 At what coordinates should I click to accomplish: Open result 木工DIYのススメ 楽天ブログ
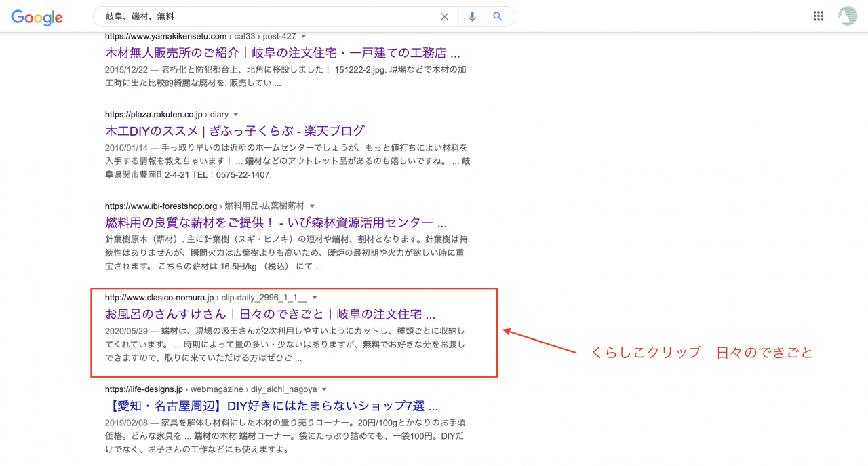[x=235, y=131]
